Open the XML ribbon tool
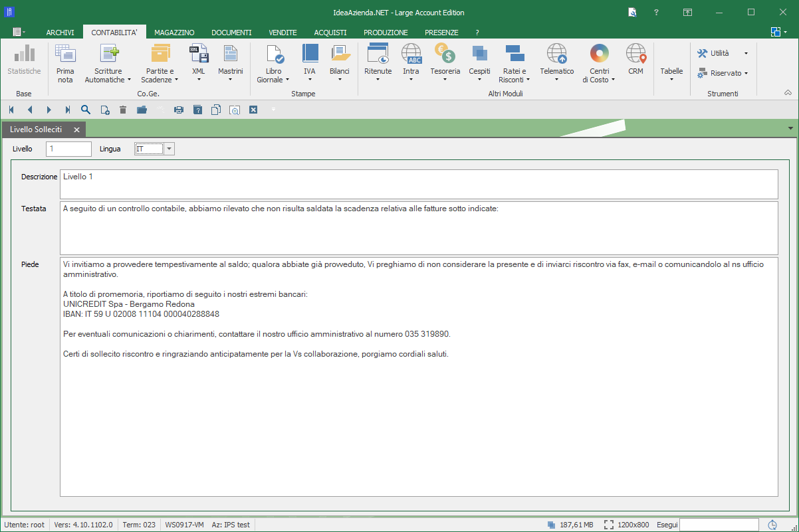Image resolution: width=799 pixels, height=532 pixels. [x=199, y=64]
